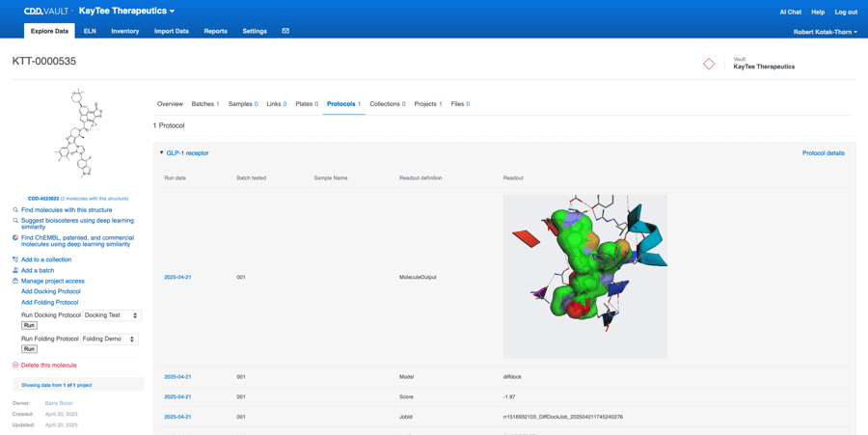Screen dimensions: 868x435
Task: Click Find ChEMBL, patented, and commercial molecules
Action: pyautogui.click(x=77, y=241)
